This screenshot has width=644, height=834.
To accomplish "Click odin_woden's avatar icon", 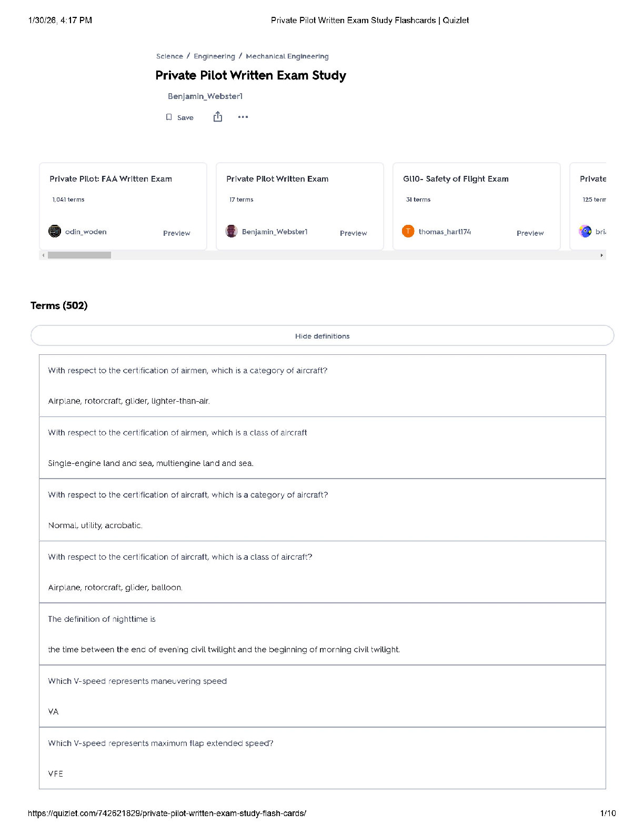I will click(x=55, y=232).
